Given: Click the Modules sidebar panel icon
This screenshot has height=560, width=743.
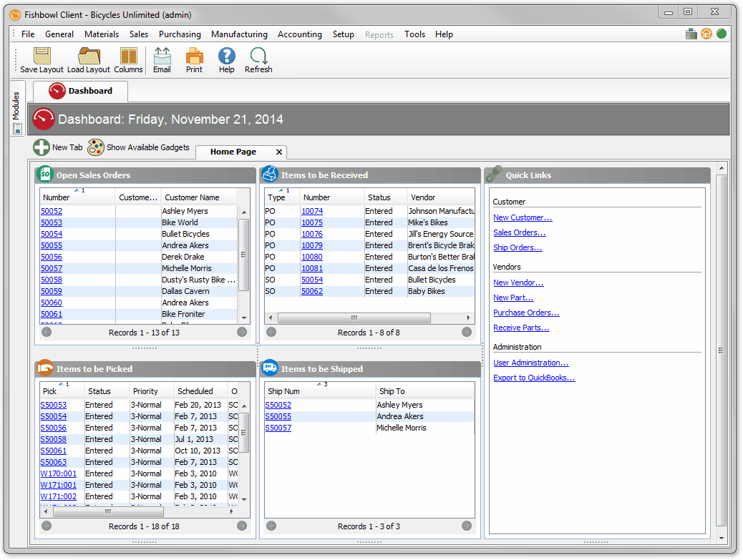Looking at the screenshot, I should tap(17, 129).
